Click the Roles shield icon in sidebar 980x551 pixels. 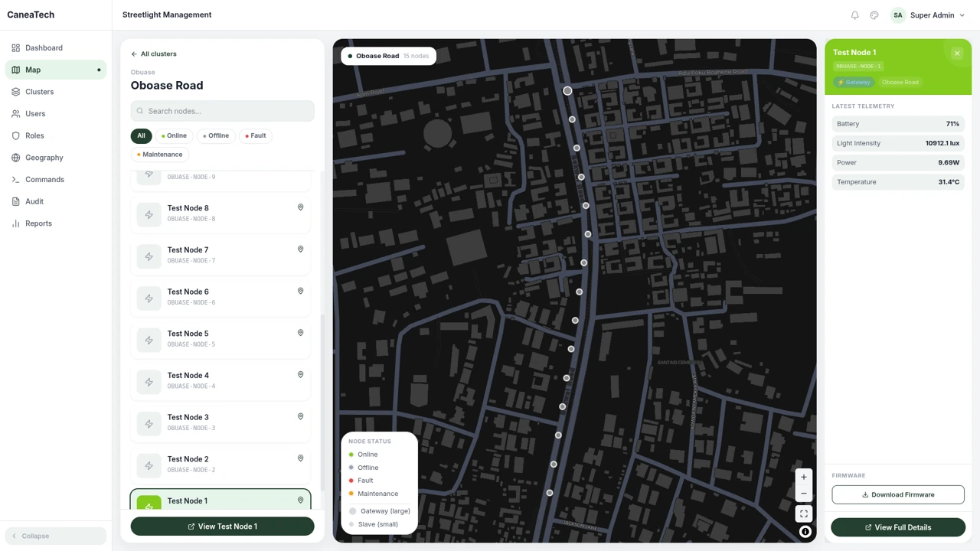point(16,136)
